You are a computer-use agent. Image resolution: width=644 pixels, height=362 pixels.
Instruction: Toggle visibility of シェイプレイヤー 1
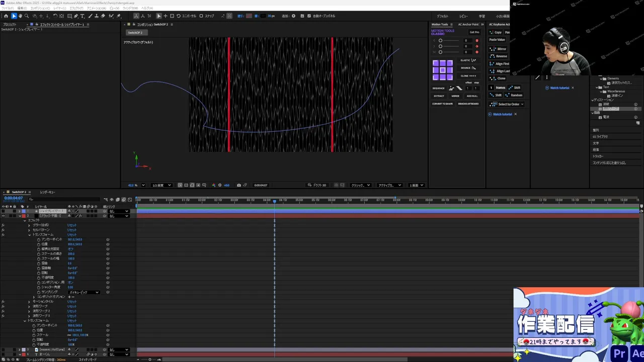click(x=4, y=211)
